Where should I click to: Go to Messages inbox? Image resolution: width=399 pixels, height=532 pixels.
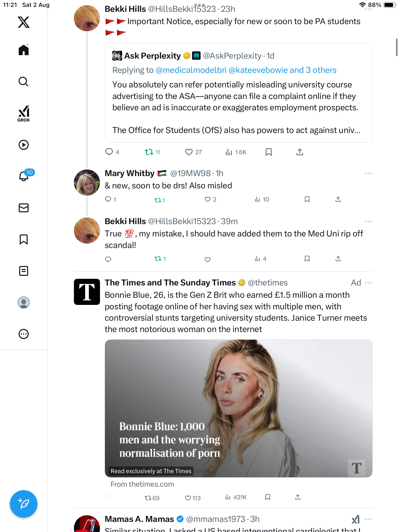coord(24,208)
